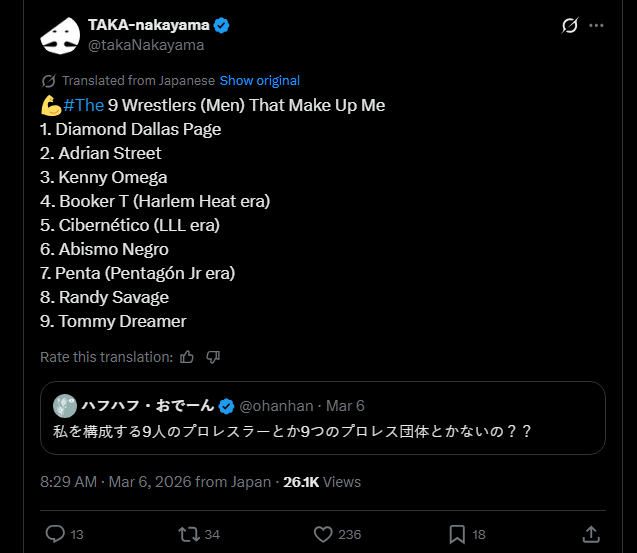Repost this post using the repost icon

(x=187, y=534)
